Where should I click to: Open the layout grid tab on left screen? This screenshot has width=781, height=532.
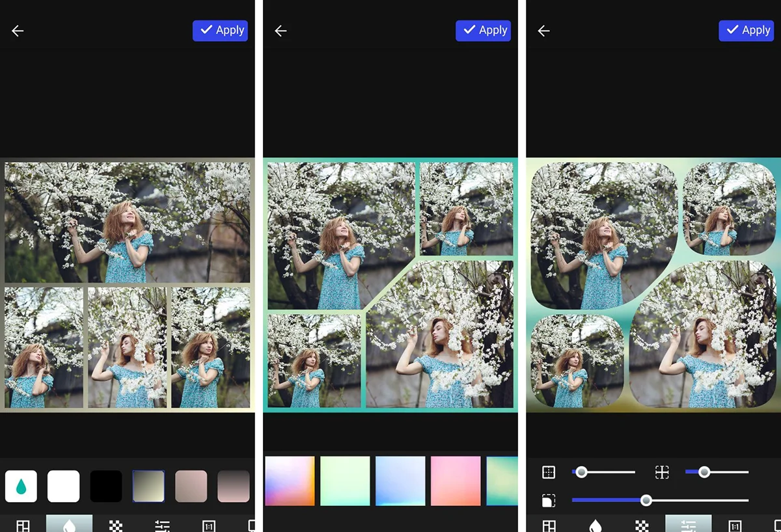click(x=23, y=525)
